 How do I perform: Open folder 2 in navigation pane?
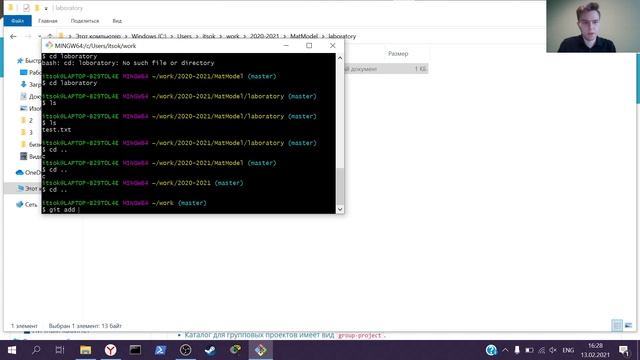coord(27,120)
